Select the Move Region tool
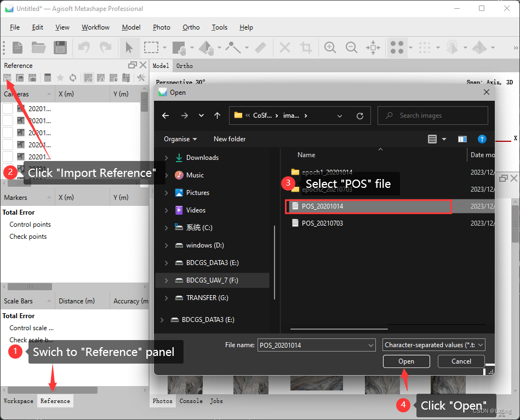The height and width of the screenshot is (420, 520). [179, 48]
